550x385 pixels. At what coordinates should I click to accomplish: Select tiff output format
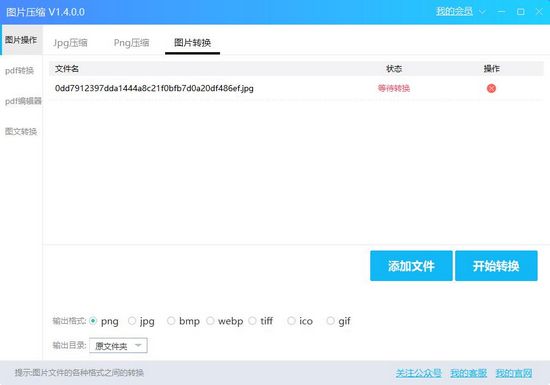[252, 321]
